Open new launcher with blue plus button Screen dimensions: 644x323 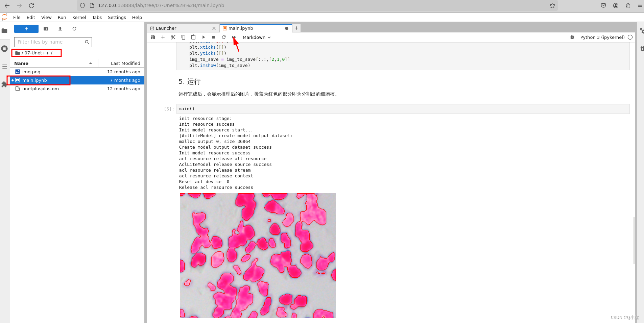pyautogui.click(x=26, y=29)
